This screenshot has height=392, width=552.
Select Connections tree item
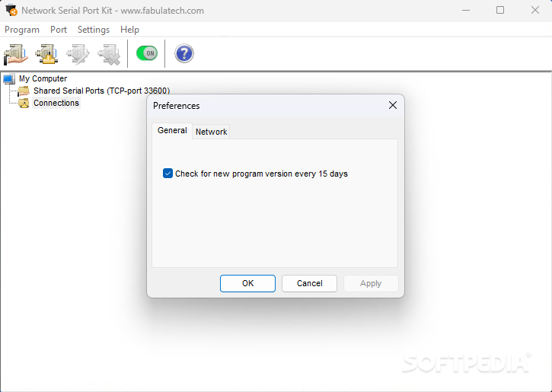point(56,103)
